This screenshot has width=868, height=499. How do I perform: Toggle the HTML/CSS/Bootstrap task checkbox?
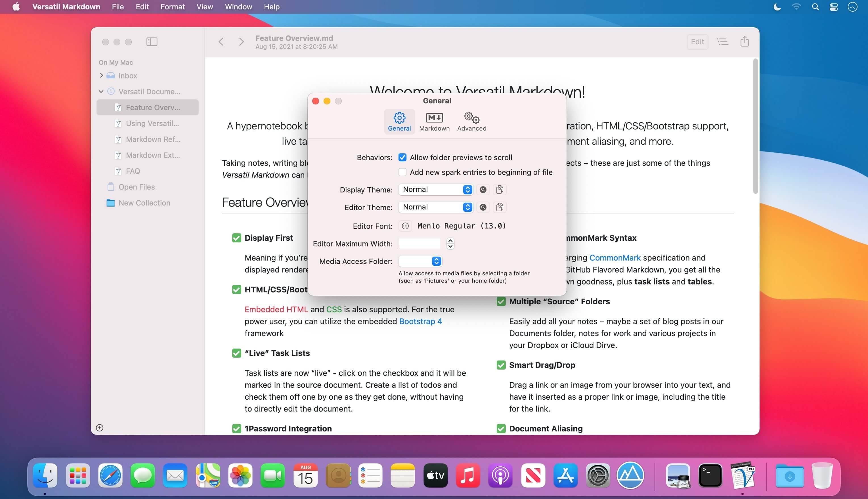click(x=236, y=290)
